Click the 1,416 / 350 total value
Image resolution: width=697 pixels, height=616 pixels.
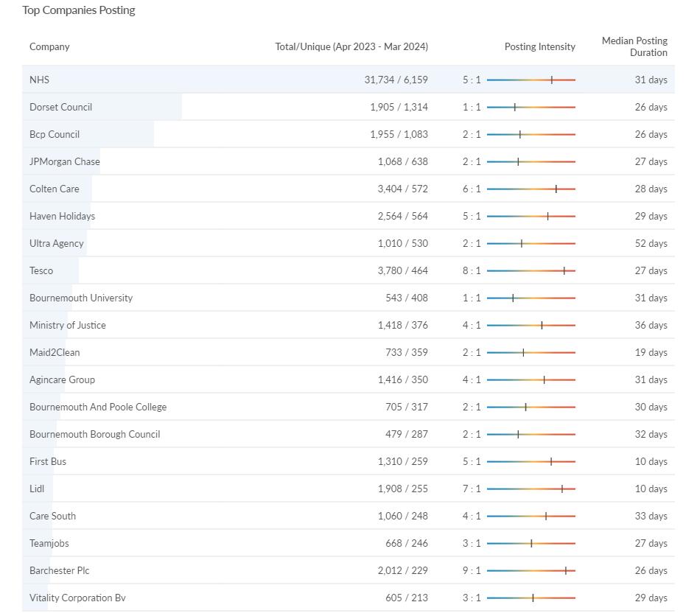click(x=403, y=379)
